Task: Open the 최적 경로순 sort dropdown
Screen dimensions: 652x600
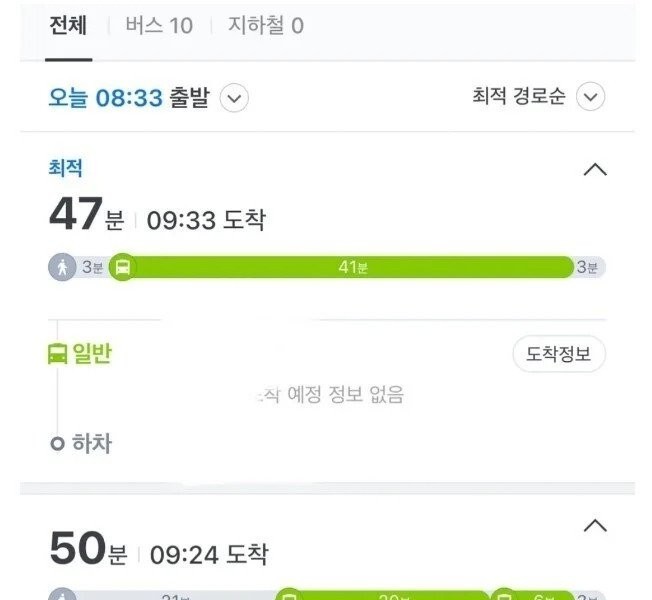Action: [591, 97]
